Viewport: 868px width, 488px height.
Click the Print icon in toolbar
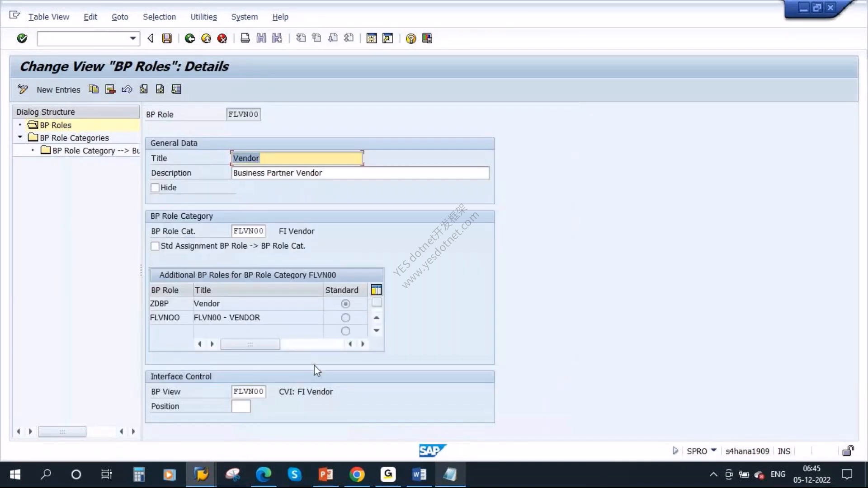[245, 38]
